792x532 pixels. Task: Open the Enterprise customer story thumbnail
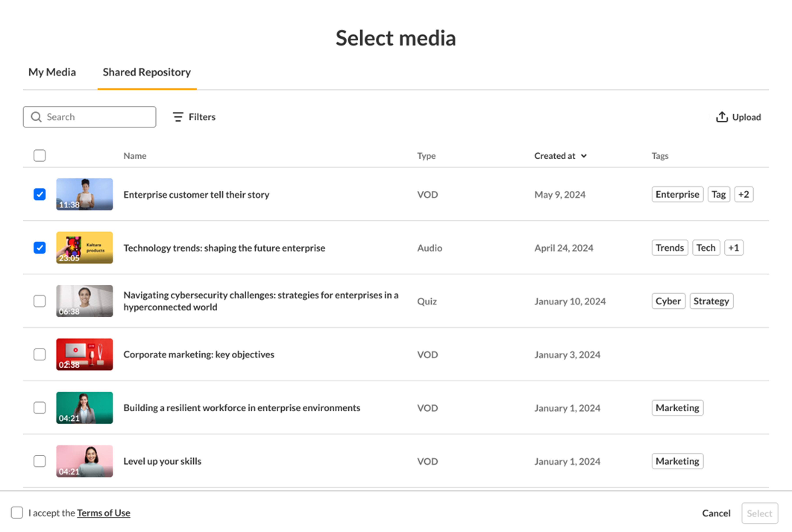click(84, 194)
